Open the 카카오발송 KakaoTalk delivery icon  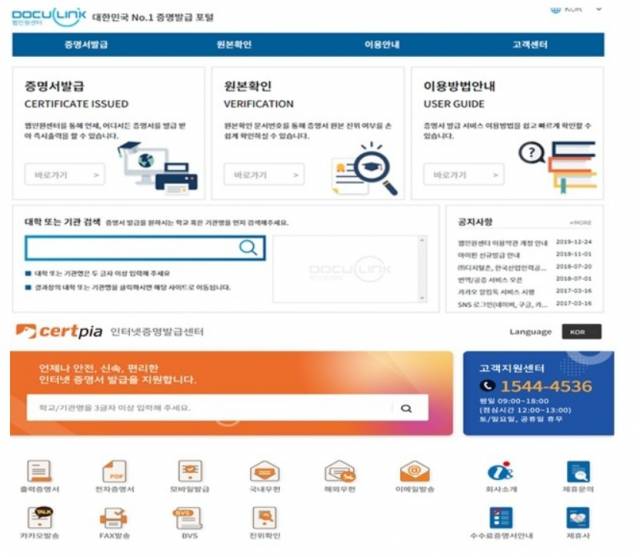(x=39, y=518)
